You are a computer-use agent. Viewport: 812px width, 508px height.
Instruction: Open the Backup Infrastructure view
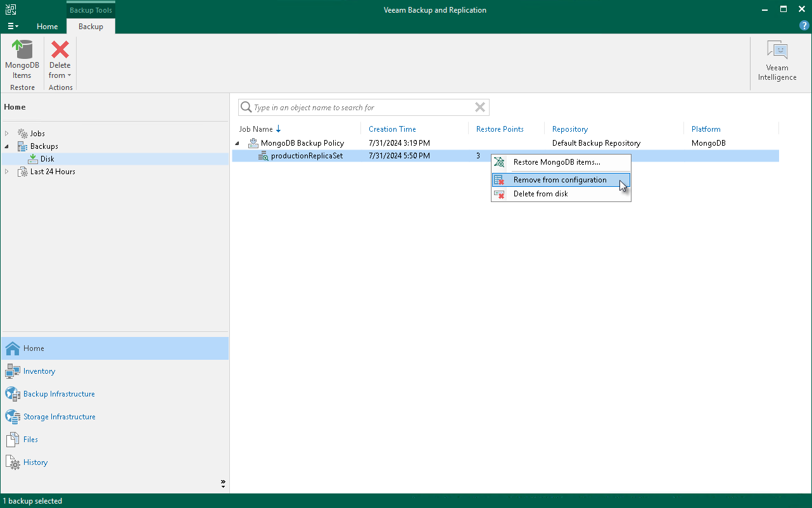115,394
